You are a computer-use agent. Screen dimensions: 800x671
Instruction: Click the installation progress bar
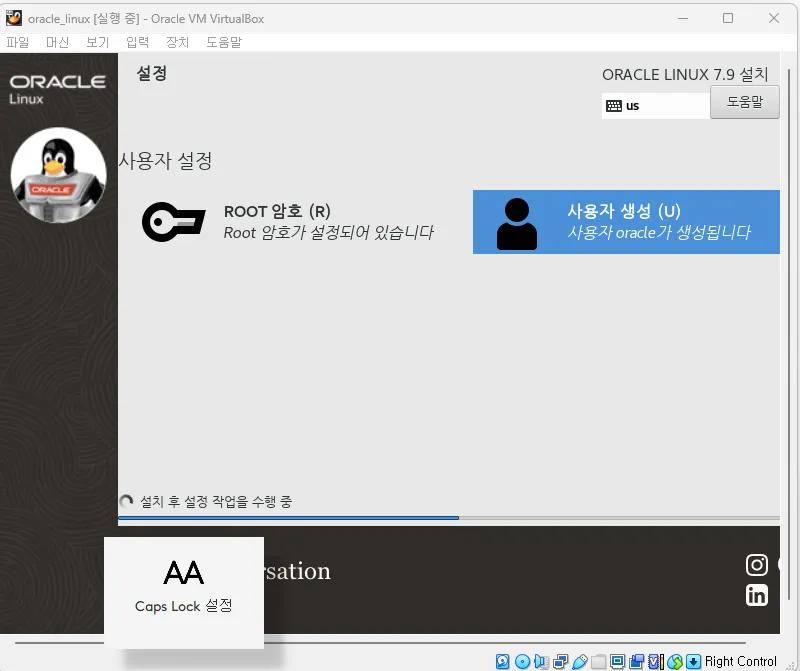click(x=449, y=518)
